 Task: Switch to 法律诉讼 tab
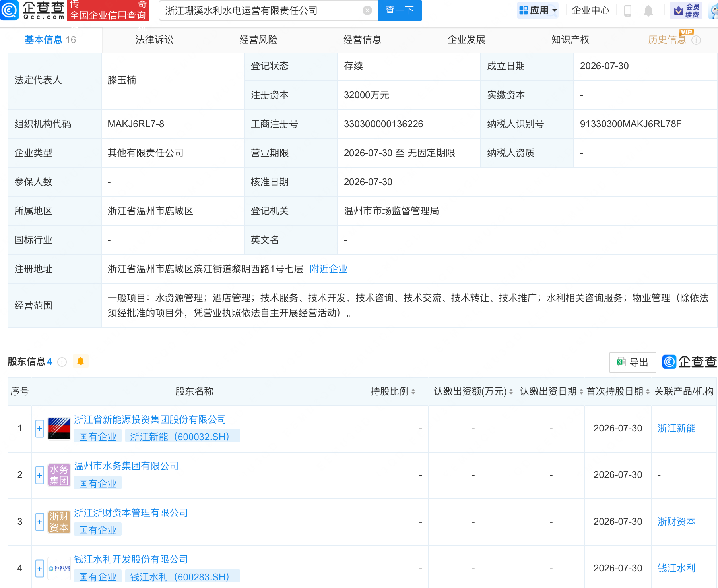(154, 40)
